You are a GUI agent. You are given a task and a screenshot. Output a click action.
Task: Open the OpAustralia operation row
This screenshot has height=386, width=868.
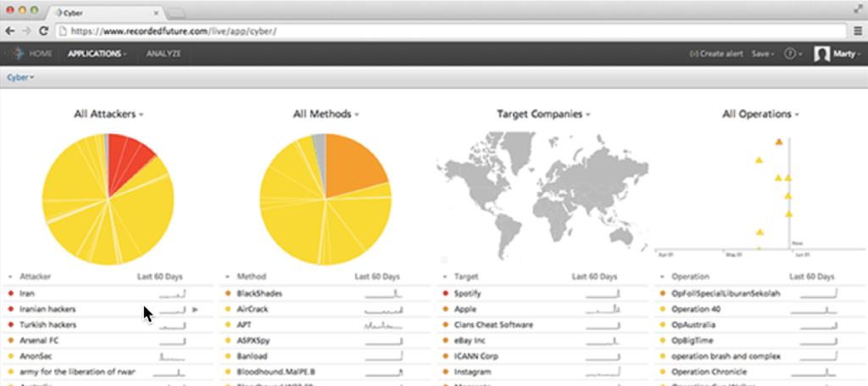pyautogui.click(x=760, y=325)
